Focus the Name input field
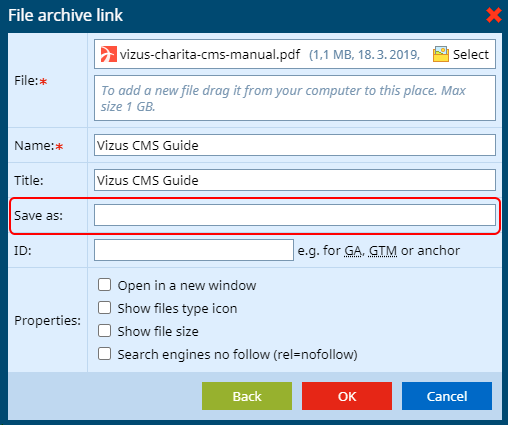The width and height of the screenshot is (508, 425). pos(295,145)
